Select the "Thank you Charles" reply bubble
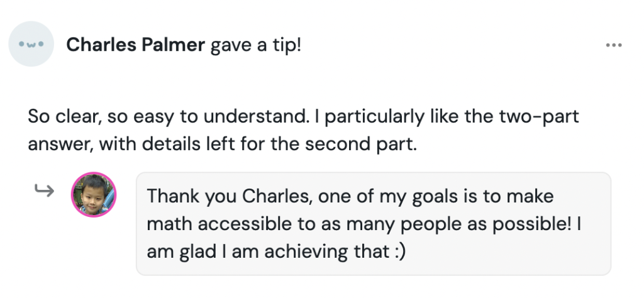This screenshot has height=298, width=644. click(374, 223)
